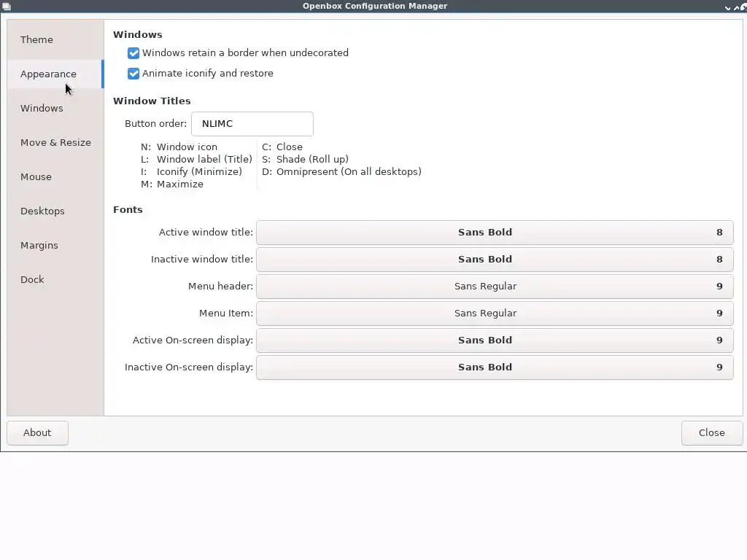The width and height of the screenshot is (747, 560).
Task: Open the Theme section
Action: pos(55,39)
